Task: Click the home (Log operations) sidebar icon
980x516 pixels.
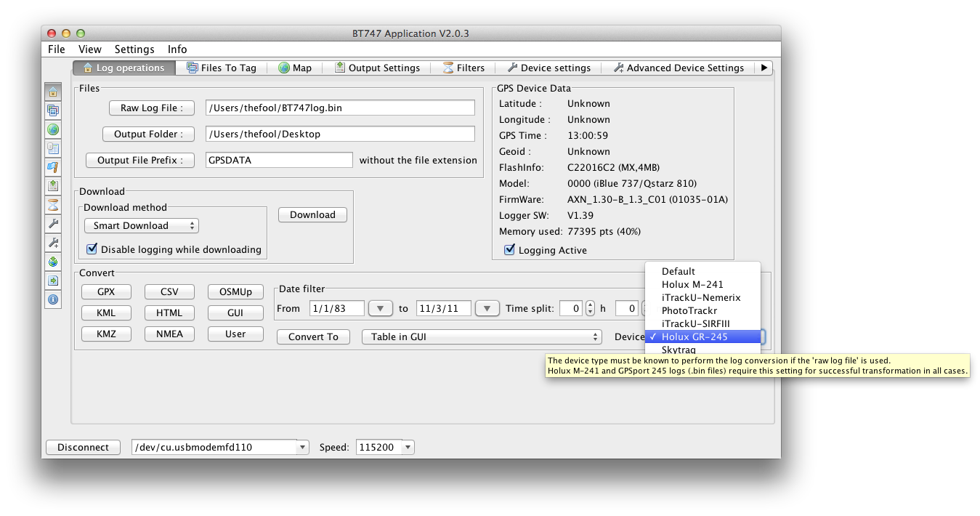Action: click(x=53, y=92)
